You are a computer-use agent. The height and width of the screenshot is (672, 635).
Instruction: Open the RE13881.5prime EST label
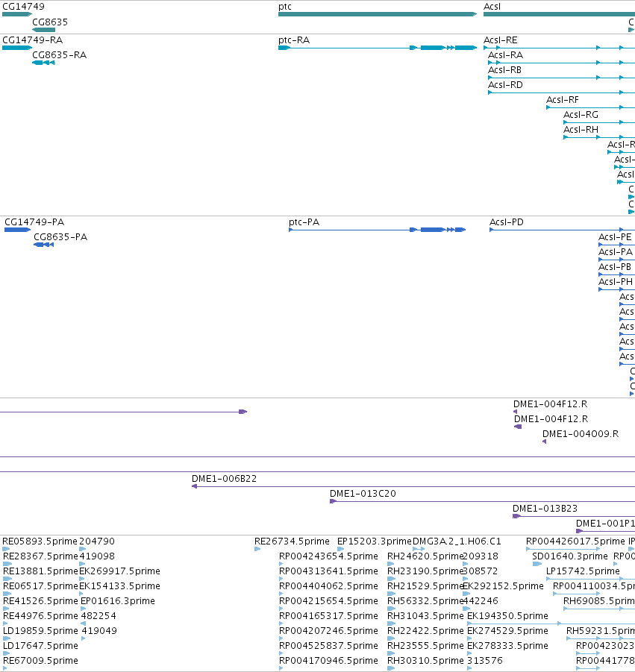coord(40,571)
